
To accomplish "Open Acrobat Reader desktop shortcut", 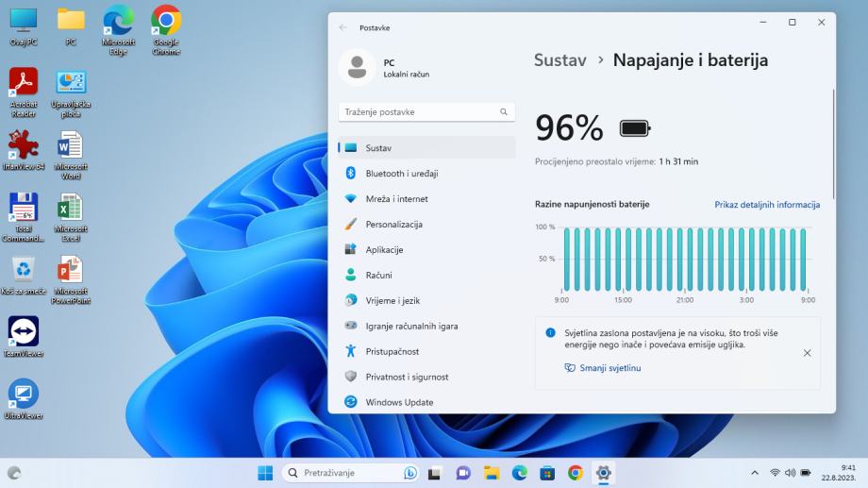I will point(24,93).
